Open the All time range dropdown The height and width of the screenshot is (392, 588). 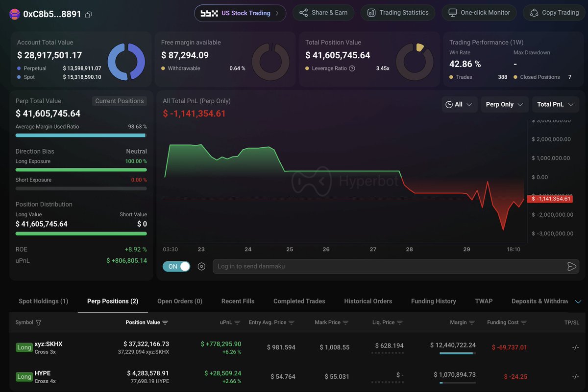click(459, 104)
